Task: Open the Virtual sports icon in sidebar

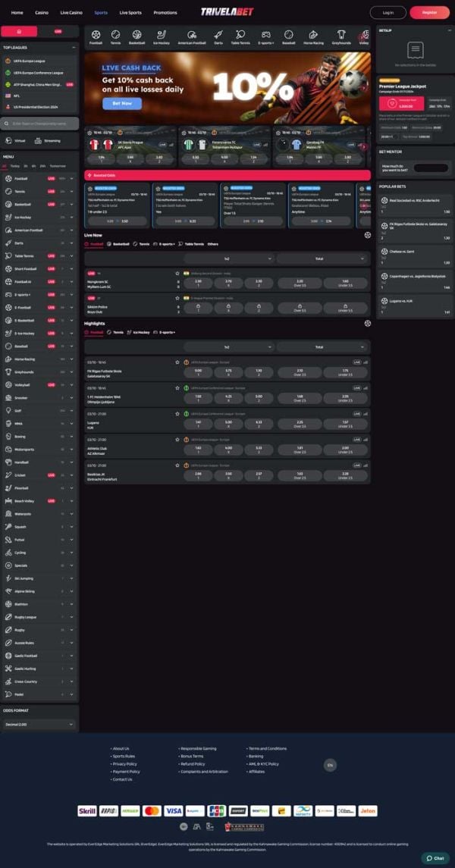Action: pyautogui.click(x=8, y=140)
